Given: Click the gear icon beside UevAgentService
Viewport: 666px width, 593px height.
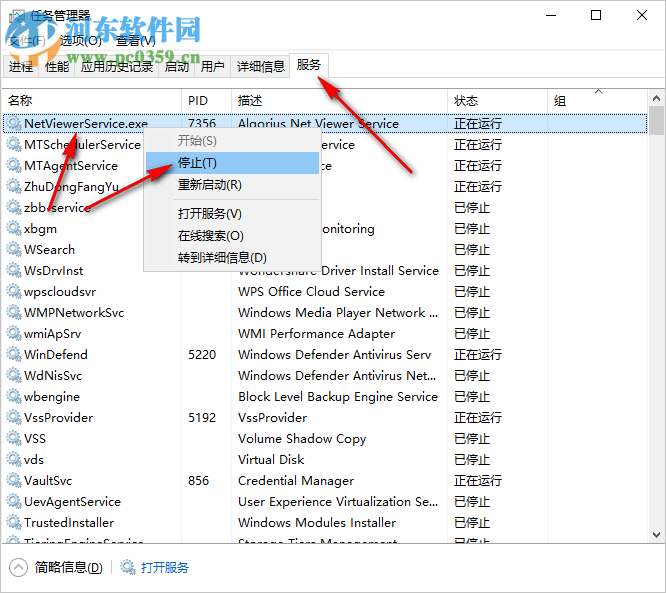Looking at the screenshot, I should pyautogui.click(x=14, y=502).
